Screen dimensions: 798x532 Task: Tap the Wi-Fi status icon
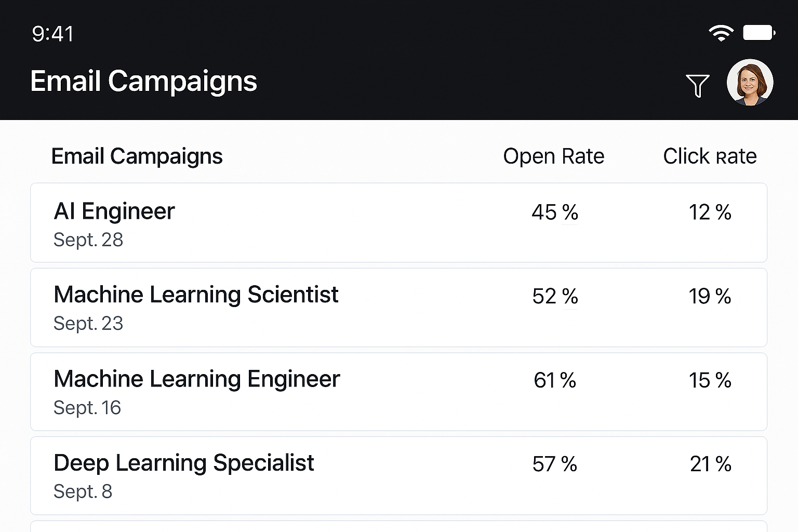pyautogui.click(x=721, y=33)
